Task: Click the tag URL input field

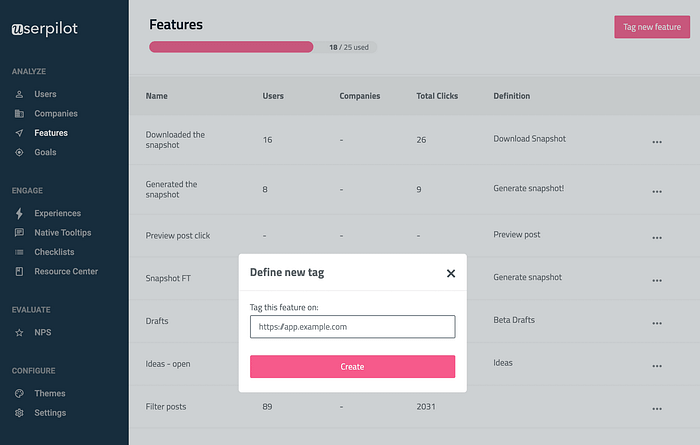Action: click(352, 326)
